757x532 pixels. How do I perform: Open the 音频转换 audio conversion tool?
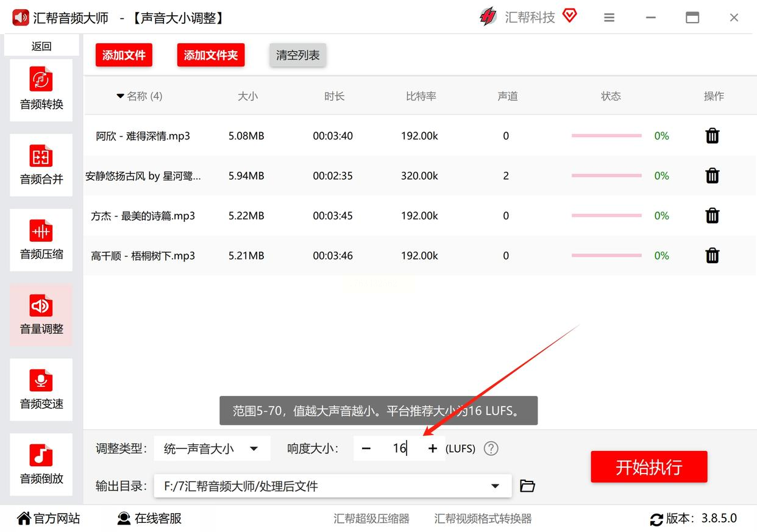click(41, 90)
